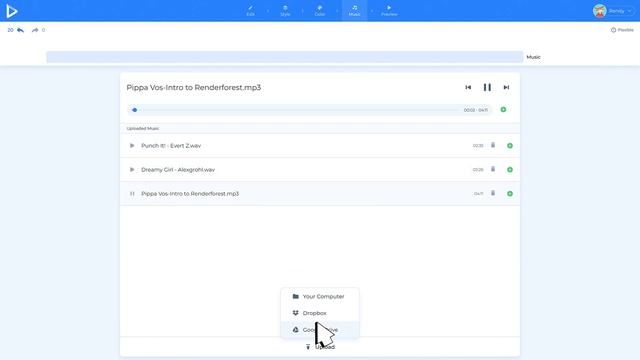Add the playing track via green plus
The width and height of the screenshot is (640, 360).
503,110
